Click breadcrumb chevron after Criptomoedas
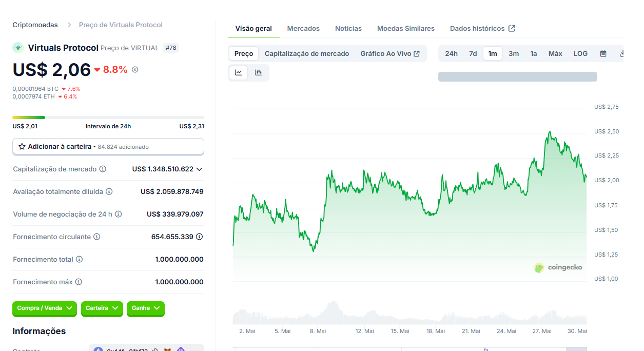Viewport: 644px width, 351px height. click(x=69, y=25)
